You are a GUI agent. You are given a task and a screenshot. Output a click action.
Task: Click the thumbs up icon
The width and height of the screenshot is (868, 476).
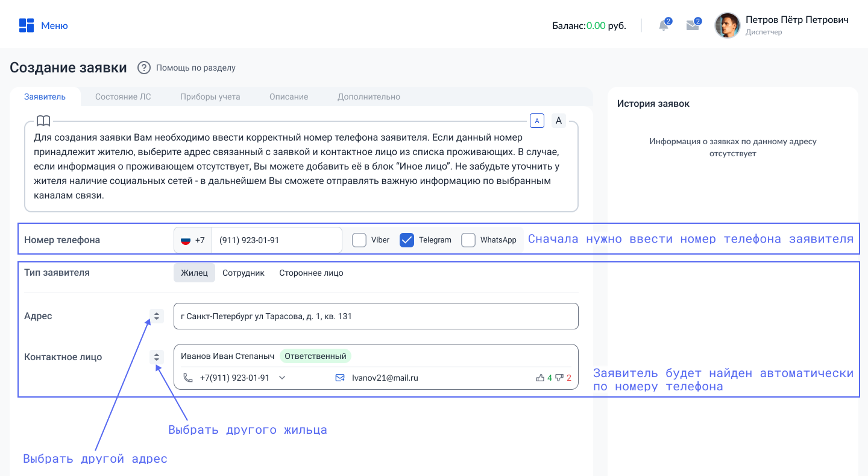[540, 378]
